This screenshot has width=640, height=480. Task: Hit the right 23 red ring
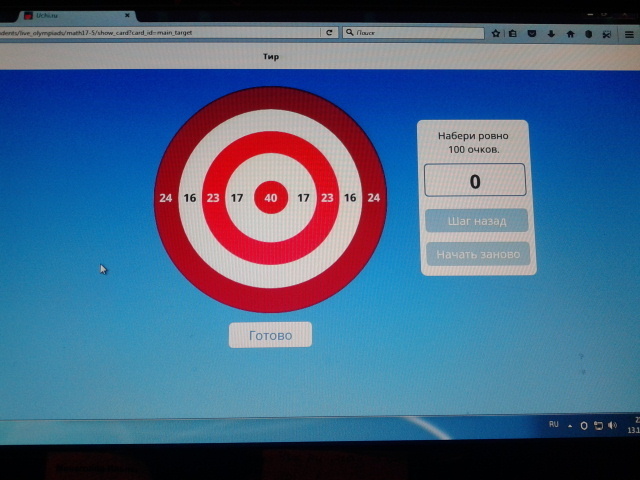[x=327, y=198]
